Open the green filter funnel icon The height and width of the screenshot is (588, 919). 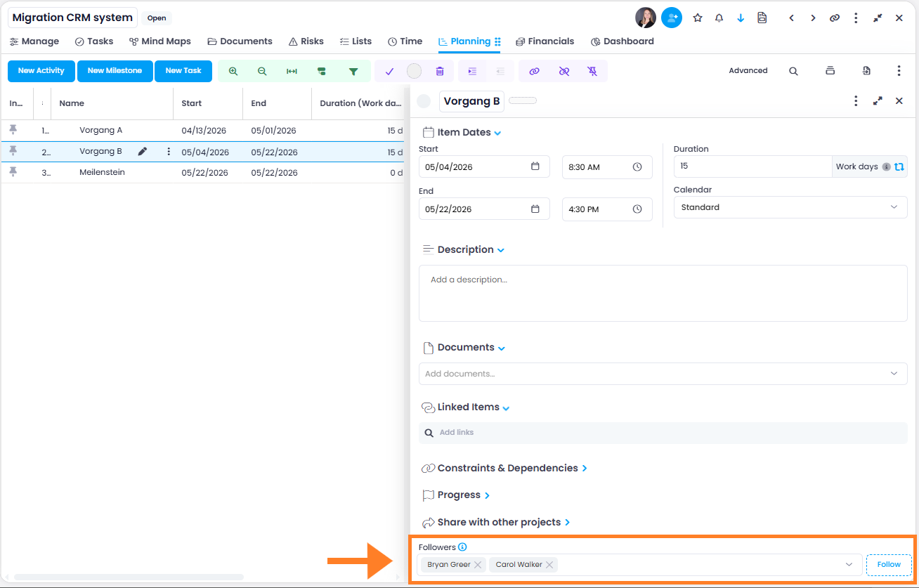pos(353,71)
